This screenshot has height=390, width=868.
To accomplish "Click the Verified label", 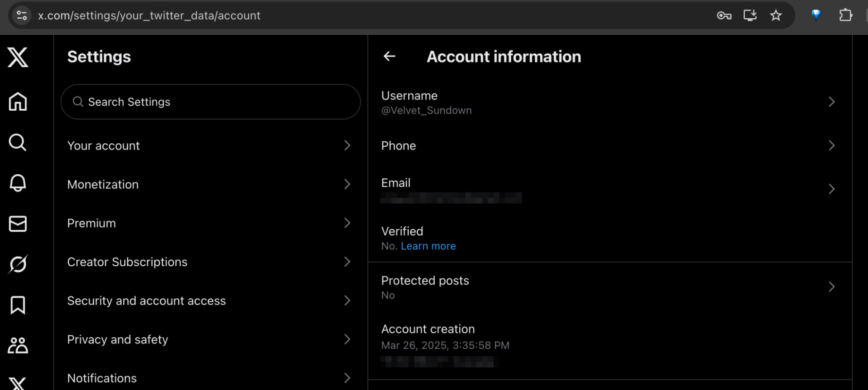I will [402, 231].
